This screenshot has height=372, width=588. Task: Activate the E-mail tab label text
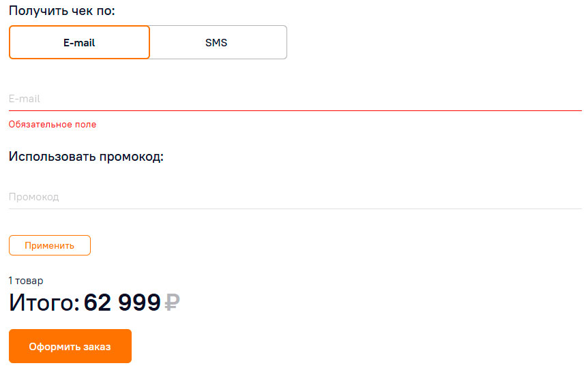click(x=79, y=43)
